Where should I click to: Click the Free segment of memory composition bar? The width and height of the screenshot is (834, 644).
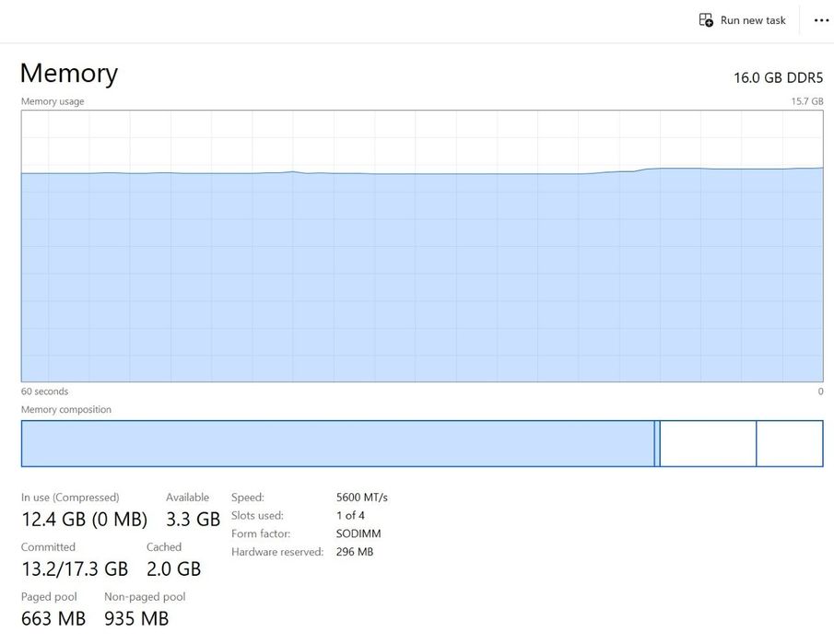click(790, 443)
